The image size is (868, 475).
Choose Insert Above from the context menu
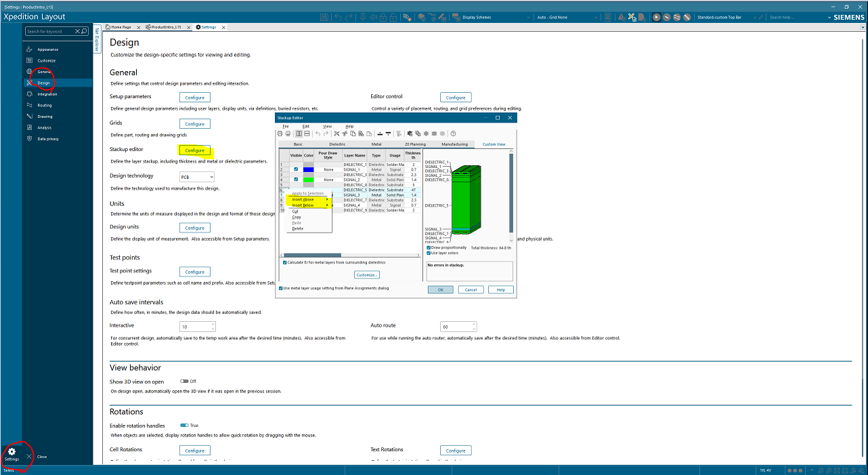pyautogui.click(x=303, y=199)
